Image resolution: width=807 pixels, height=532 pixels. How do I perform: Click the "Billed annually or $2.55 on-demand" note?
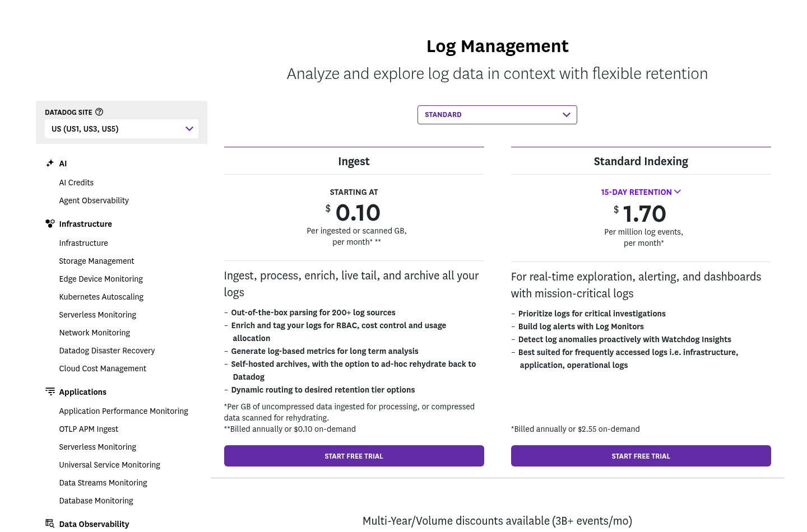[576, 429]
